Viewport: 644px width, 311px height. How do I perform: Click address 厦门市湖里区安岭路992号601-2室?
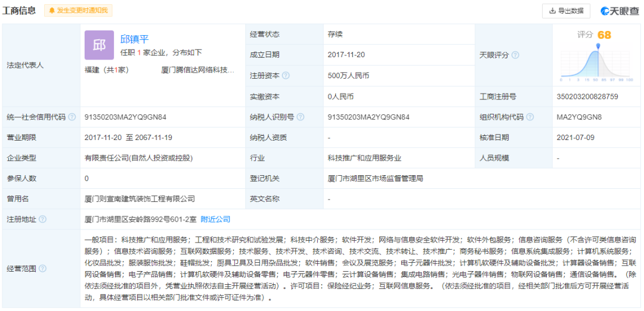coord(140,219)
